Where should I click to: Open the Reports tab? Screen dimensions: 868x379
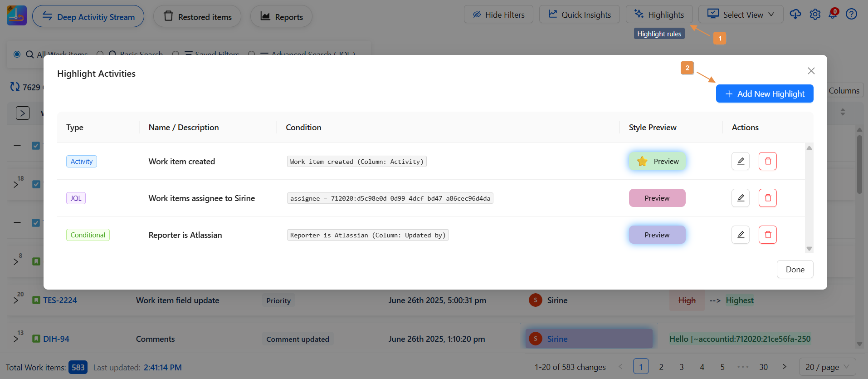[281, 17]
